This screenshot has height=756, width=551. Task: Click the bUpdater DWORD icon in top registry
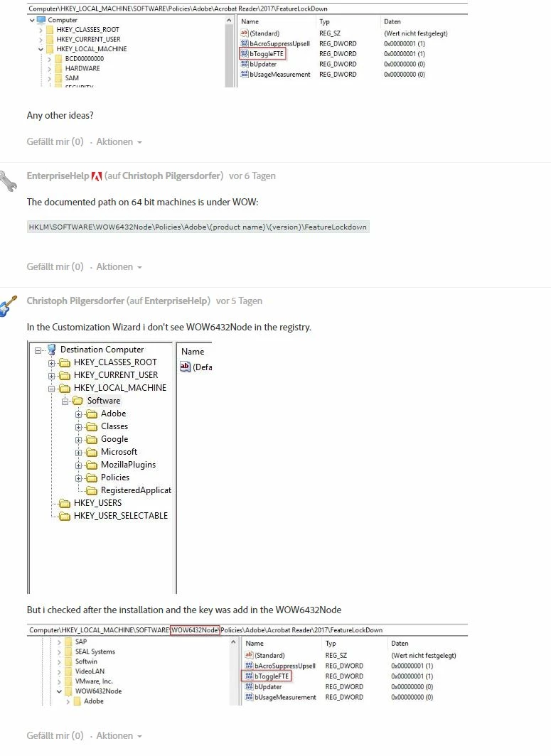tap(245, 64)
